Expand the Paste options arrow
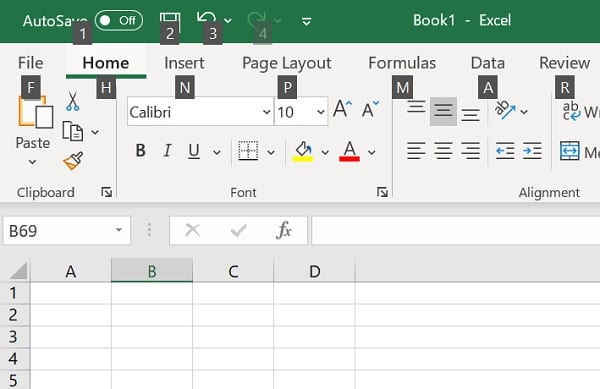 click(x=33, y=162)
